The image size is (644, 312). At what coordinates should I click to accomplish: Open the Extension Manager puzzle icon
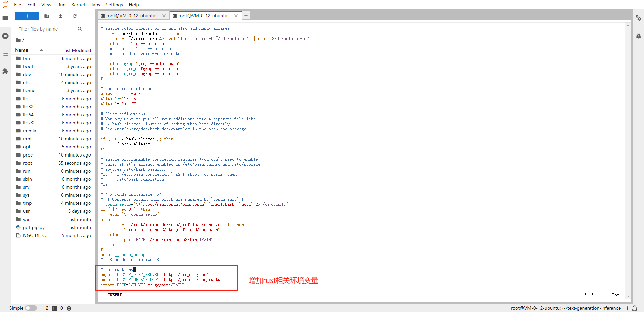click(5, 71)
